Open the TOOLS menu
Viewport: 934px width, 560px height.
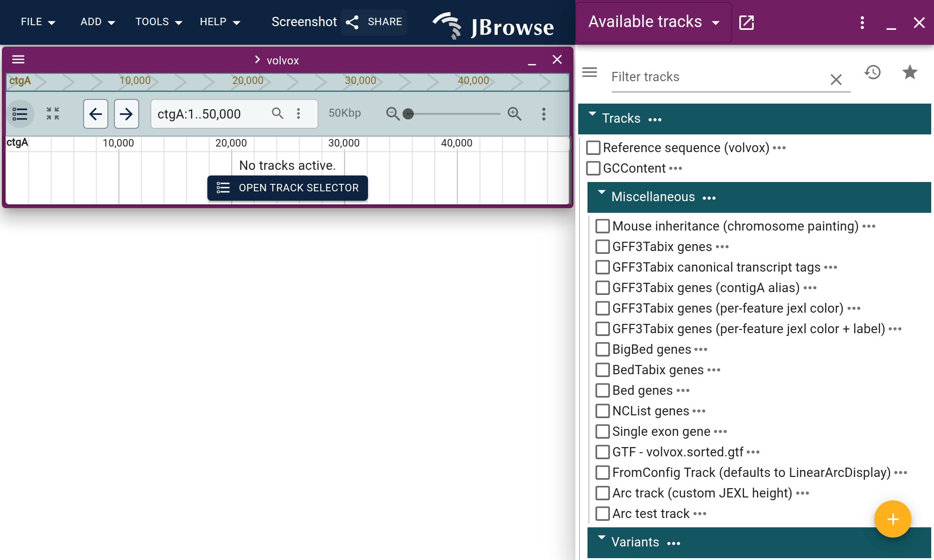[x=158, y=22]
